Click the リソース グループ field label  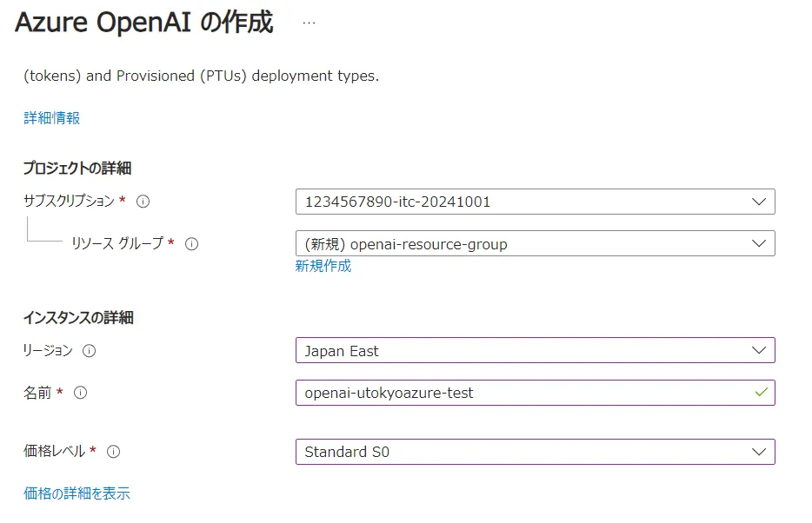pyautogui.click(x=117, y=244)
